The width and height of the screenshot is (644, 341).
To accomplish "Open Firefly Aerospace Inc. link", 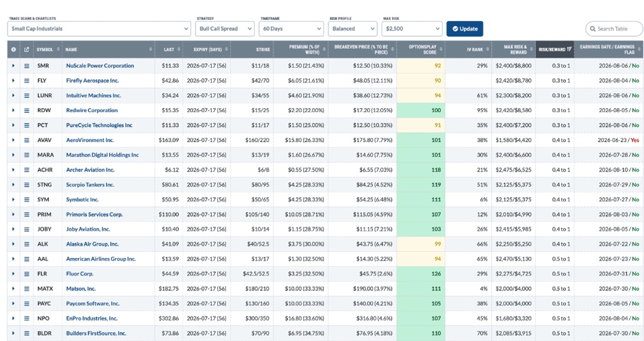I will [92, 80].
